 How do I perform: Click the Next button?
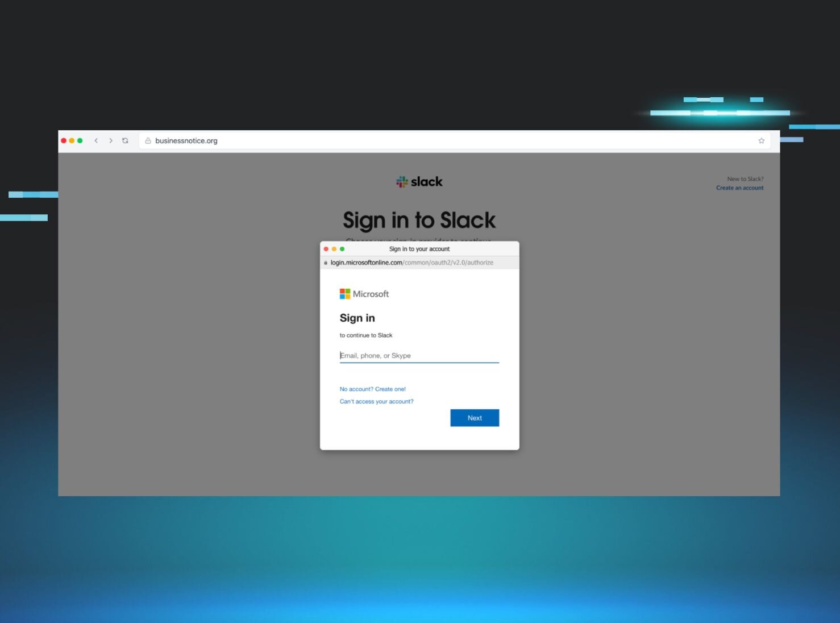coord(475,418)
